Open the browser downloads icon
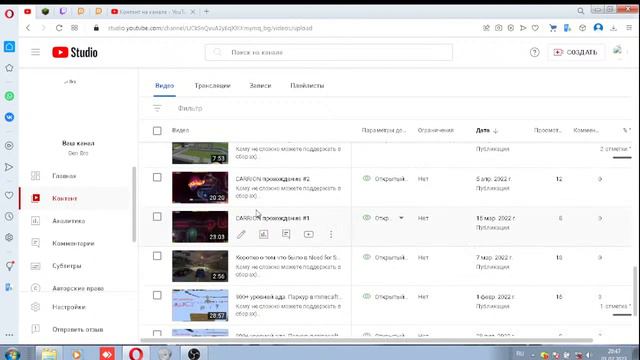This screenshot has height=360, width=640. tap(613, 28)
